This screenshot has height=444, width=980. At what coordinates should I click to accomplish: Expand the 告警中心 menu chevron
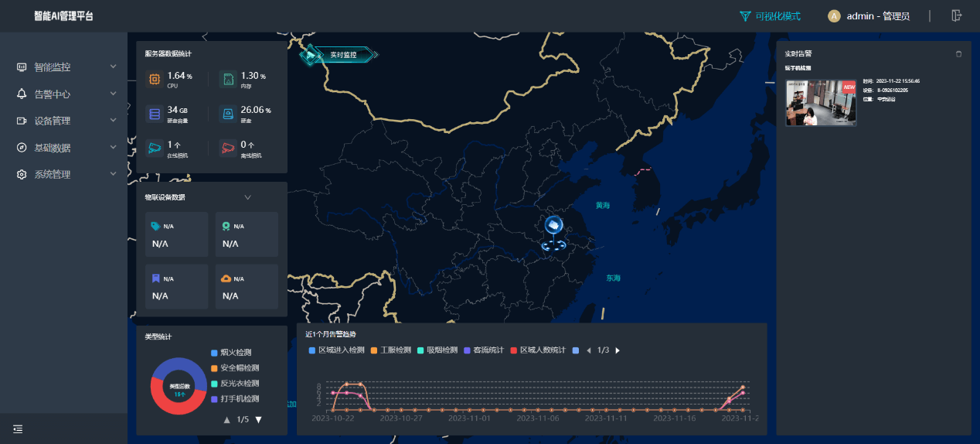point(113,94)
